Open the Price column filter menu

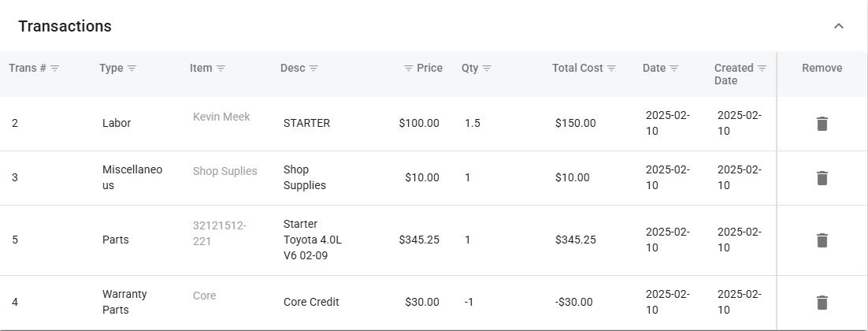click(408, 69)
